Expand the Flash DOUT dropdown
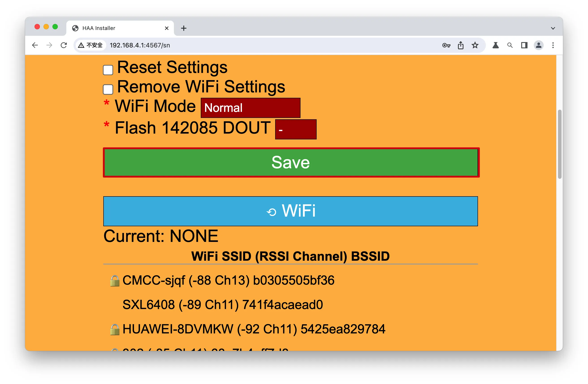The width and height of the screenshot is (588, 384). 296,129
